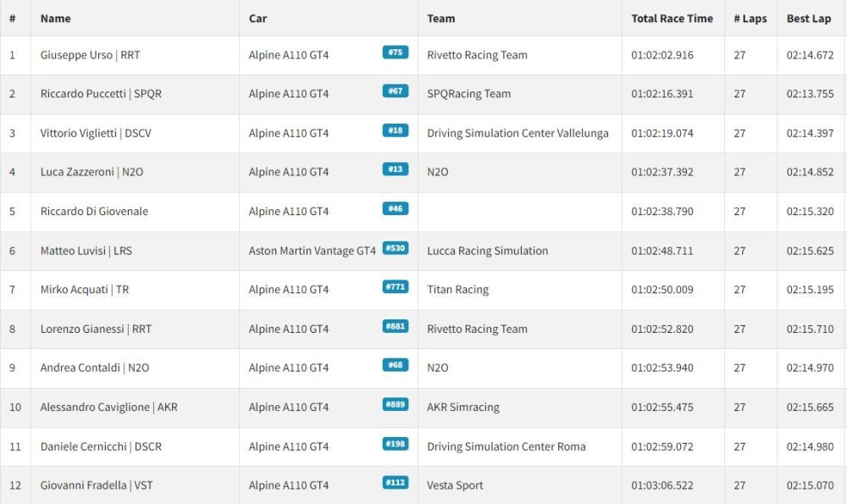Open driver Giuseppe Urso | RRT
This screenshot has height=504, width=847.
[x=91, y=55]
